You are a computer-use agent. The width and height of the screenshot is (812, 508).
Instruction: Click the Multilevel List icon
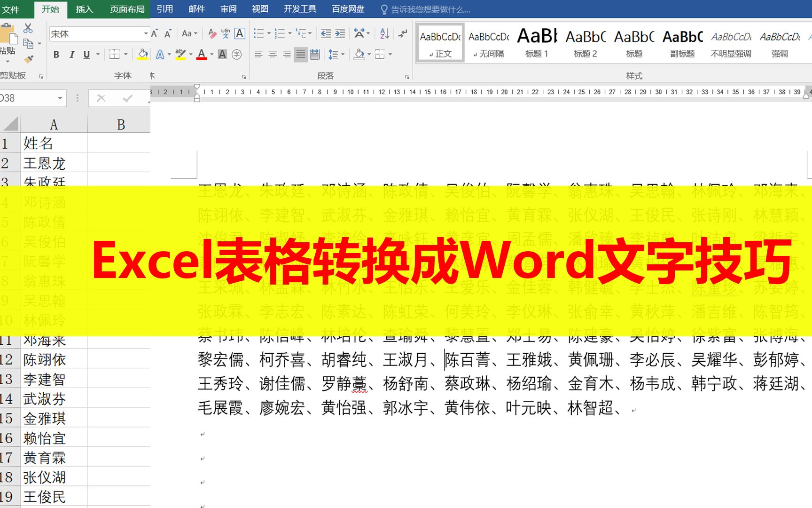(301, 33)
